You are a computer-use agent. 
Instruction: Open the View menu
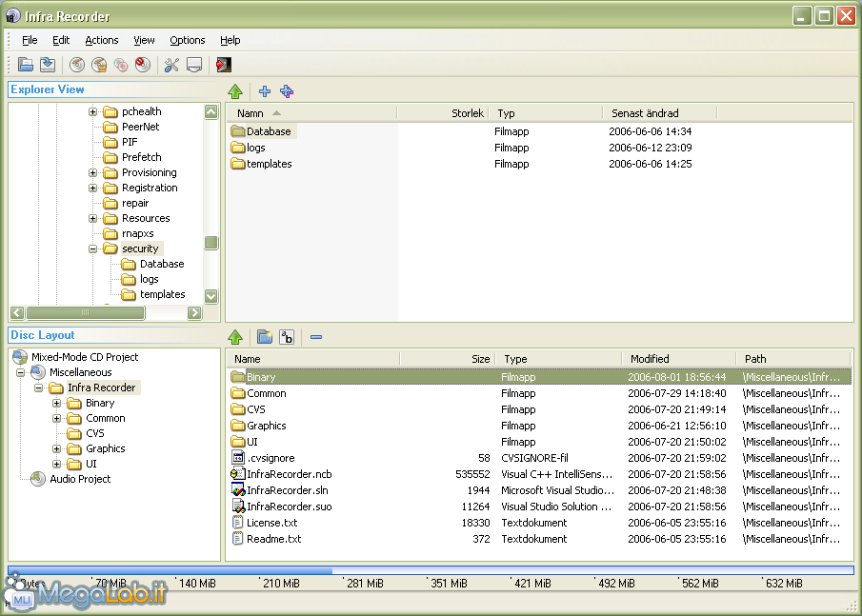[x=144, y=40]
